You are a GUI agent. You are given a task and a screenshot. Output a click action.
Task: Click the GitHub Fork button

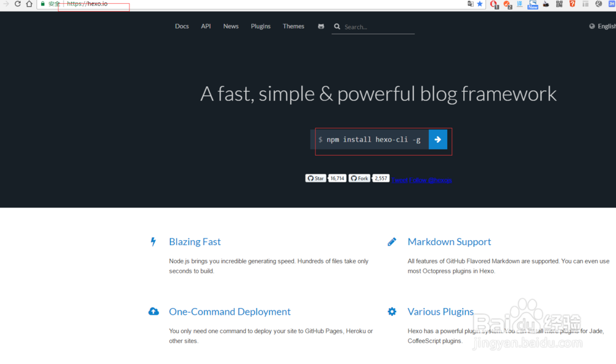click(360, 178)
